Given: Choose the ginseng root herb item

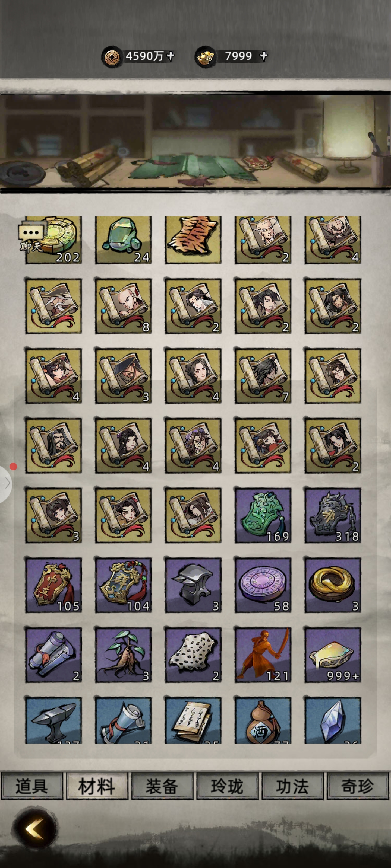Looking at the screenshot, I should [x=123, y=655].
